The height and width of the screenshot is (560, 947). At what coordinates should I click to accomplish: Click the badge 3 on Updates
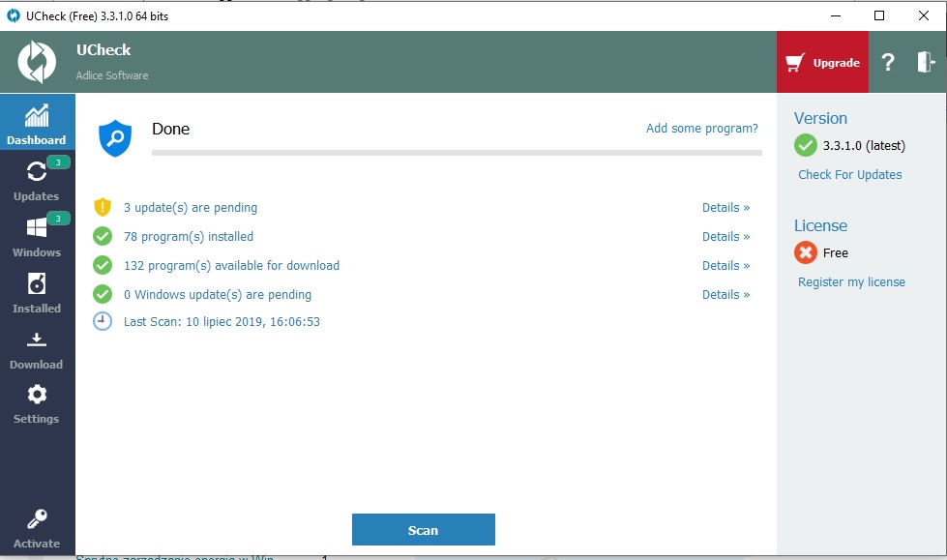click(58, 162)
